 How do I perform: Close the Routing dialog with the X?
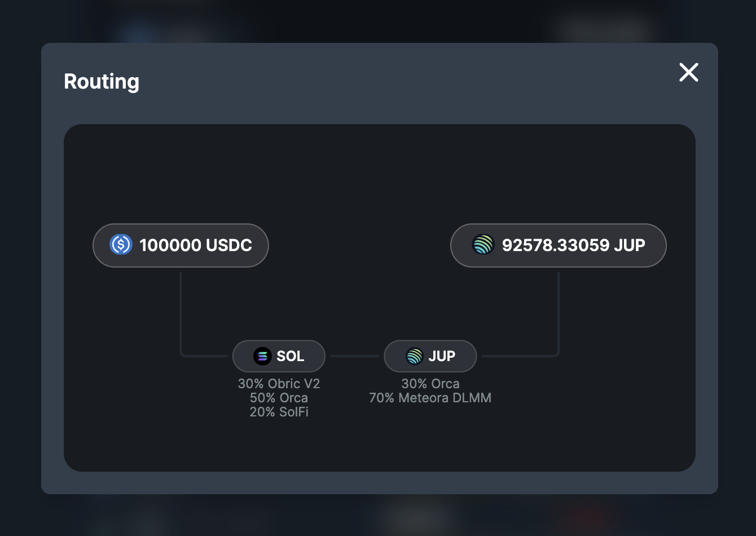[688, 72]
